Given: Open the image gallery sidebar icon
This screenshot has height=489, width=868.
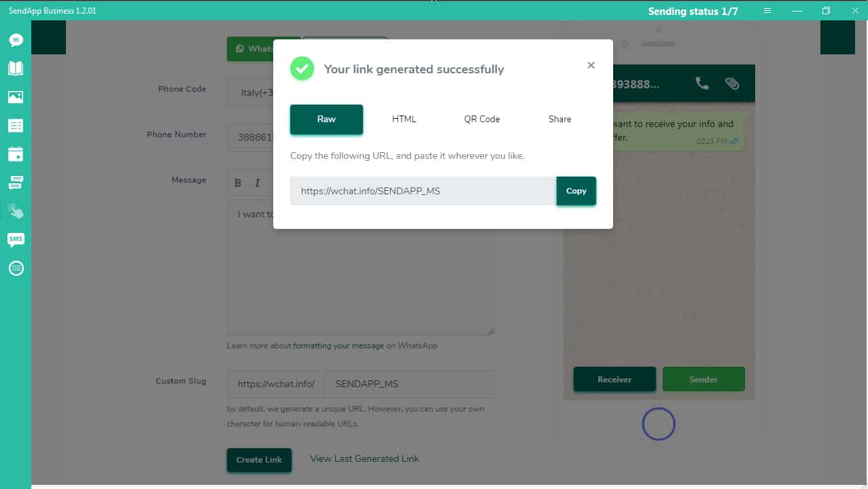Looking at the screenshot, I should coord(16,97).
